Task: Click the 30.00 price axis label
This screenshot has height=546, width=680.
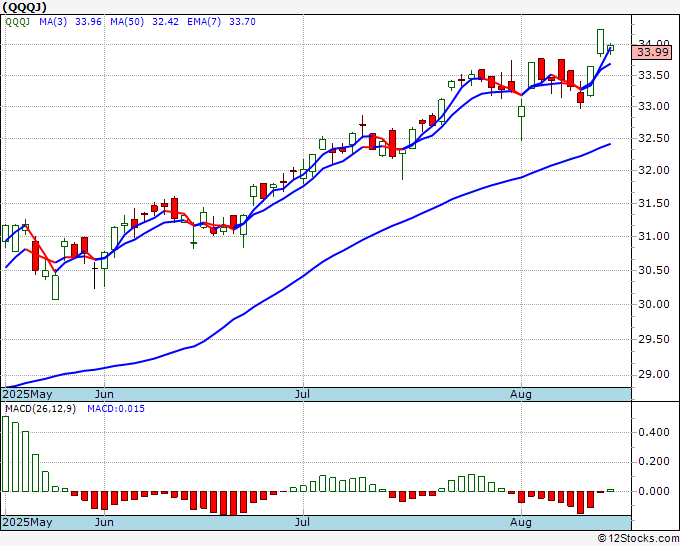Action: [x=654, y=304]
